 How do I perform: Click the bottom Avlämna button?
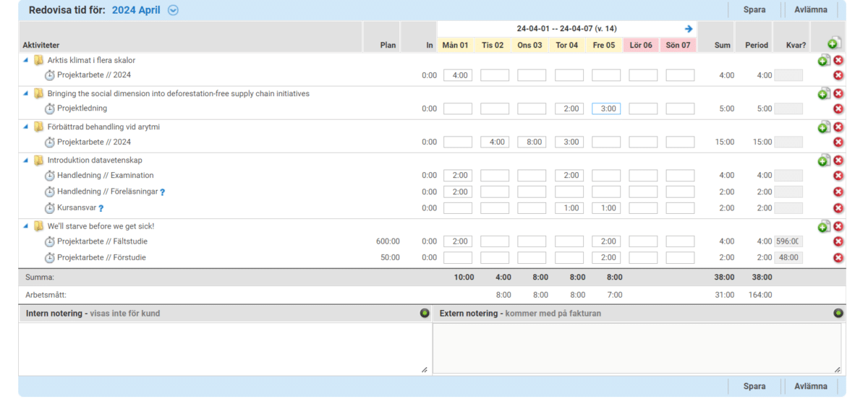pyautogui.click(x=810, y=386)
